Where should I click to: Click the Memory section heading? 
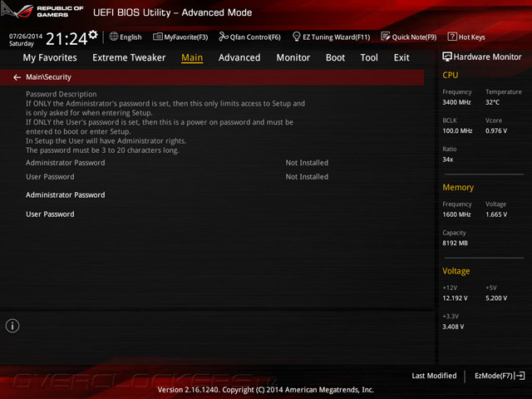tap(458, 187)
